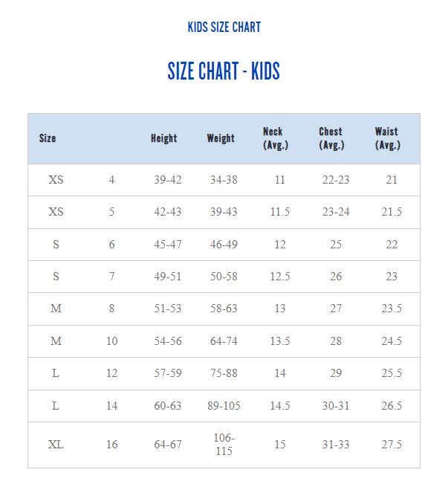Select the size number 16 cell
Image resolution: width=448 pixels, height=487 pixels.
click(x=111, y=445)
